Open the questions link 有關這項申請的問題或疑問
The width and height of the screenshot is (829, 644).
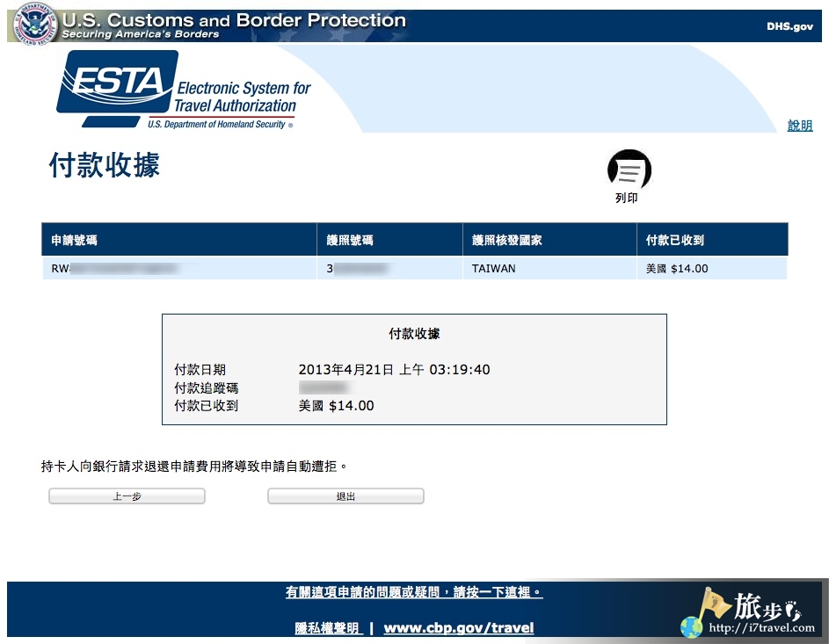coord(414,591)
